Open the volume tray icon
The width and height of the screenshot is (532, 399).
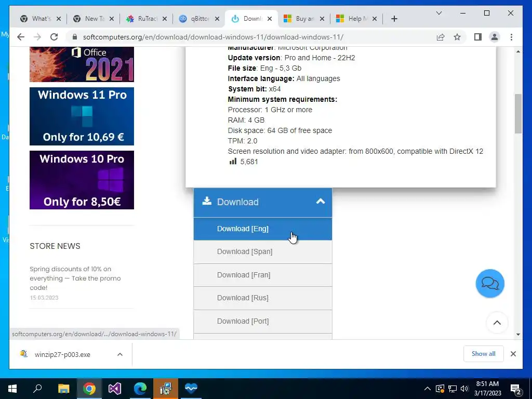[464, 389]
